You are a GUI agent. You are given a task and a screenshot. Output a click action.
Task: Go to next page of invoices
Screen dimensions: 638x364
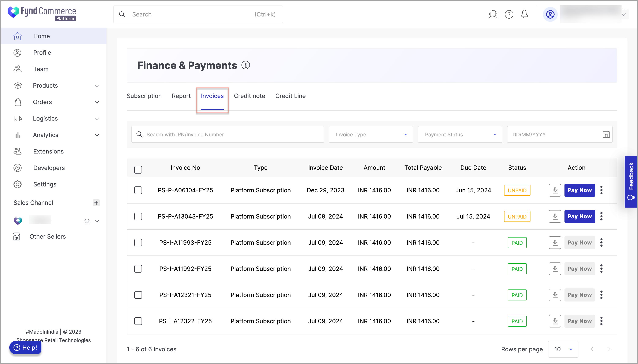609,349
